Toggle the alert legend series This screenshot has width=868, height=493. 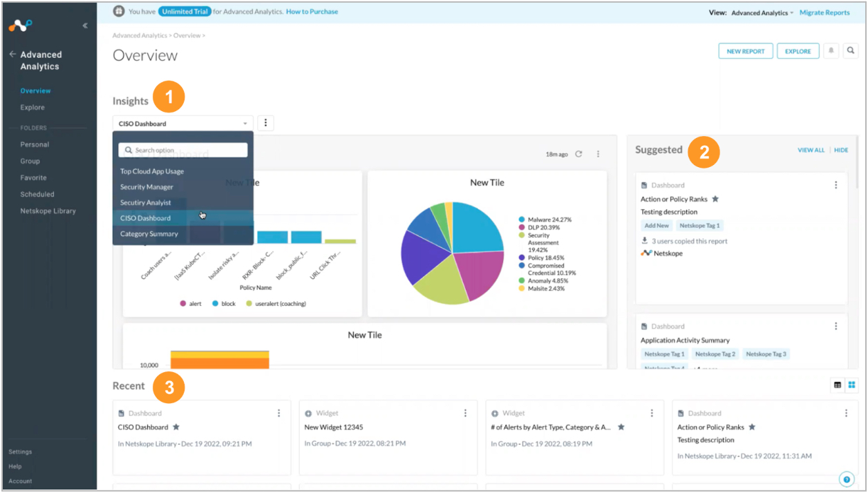point(190,303)
